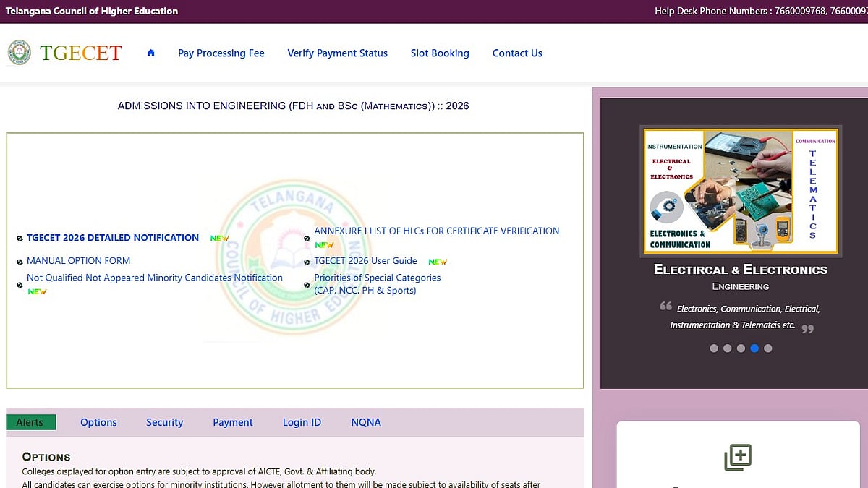Open MANUAL OPTION FORM link
868x488 pixels.
(79, 260)
